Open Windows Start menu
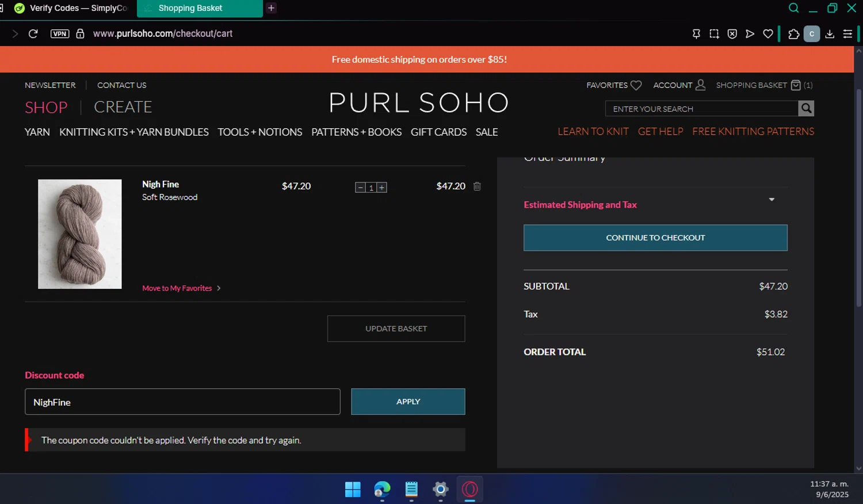Viewport: 863px width, 504px height. pos(353,490)
